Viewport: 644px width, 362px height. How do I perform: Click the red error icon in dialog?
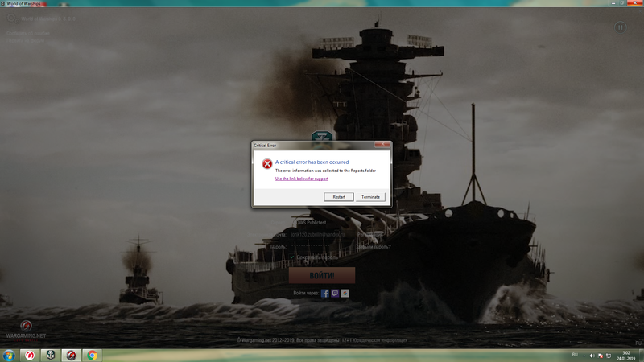(267, 164)
